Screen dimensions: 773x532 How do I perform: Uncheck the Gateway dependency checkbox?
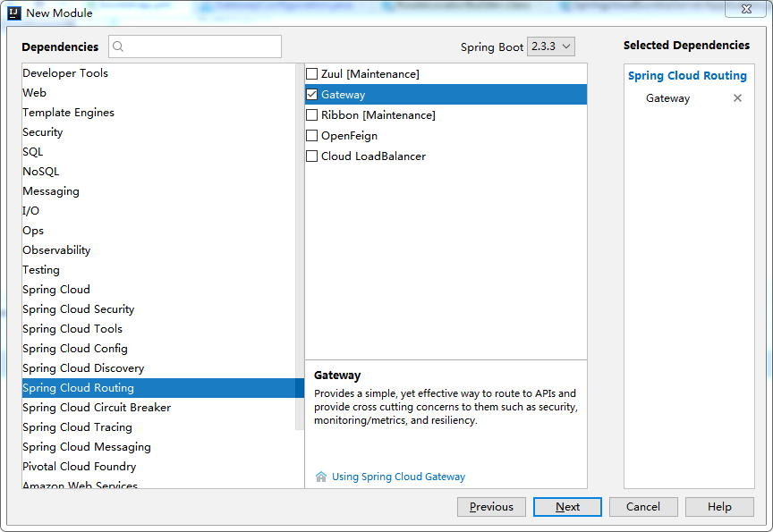pos(311,95)
